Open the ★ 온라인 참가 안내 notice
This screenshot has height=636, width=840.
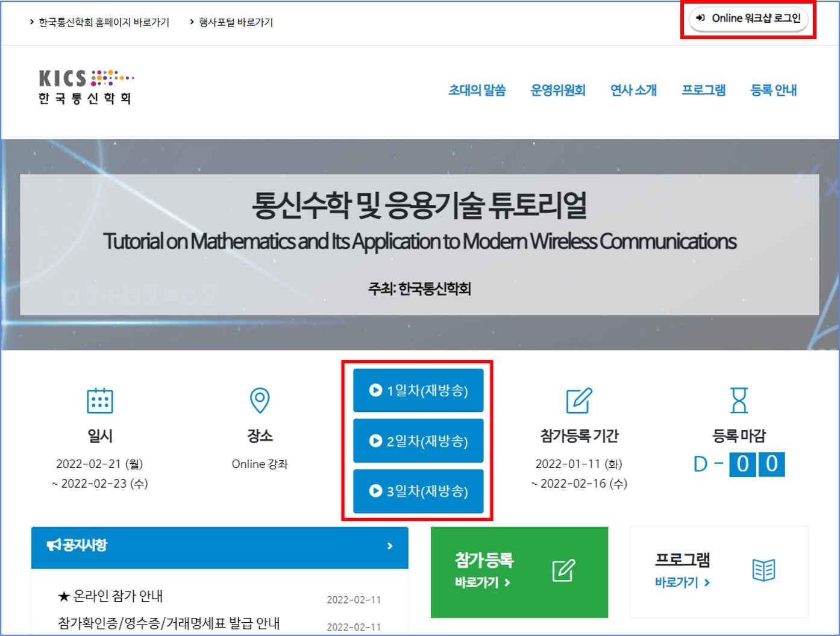111,596
